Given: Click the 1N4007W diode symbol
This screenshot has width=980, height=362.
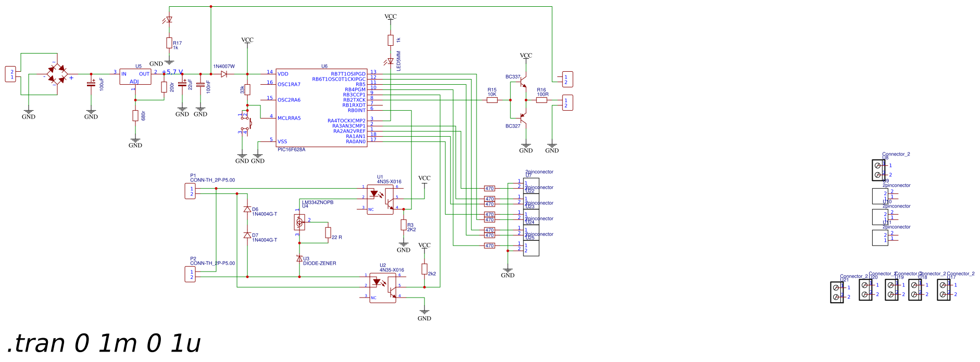Looking at the screenshot, I should pyautogui.click(x=224, y=74).
